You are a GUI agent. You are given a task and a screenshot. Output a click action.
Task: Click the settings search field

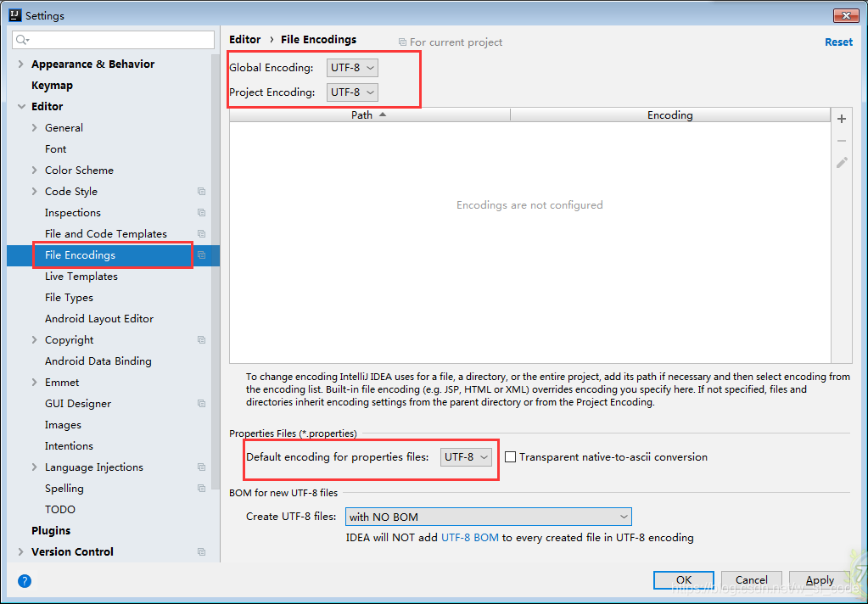114,40
